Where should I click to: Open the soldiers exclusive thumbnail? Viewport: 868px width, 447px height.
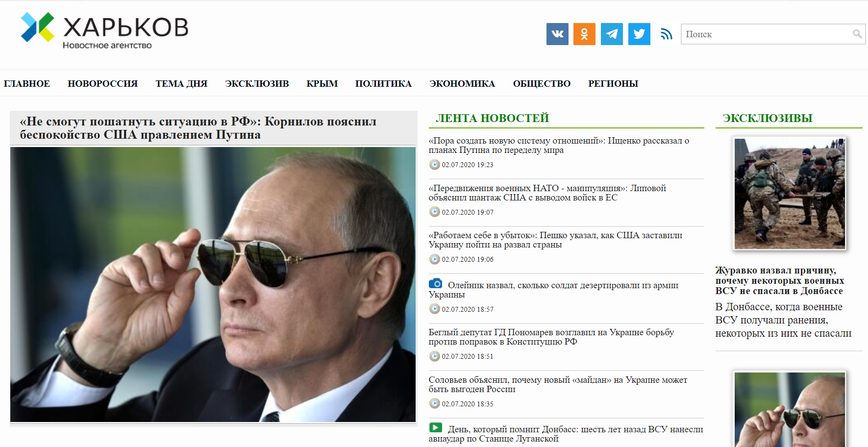tap(790, 194)
